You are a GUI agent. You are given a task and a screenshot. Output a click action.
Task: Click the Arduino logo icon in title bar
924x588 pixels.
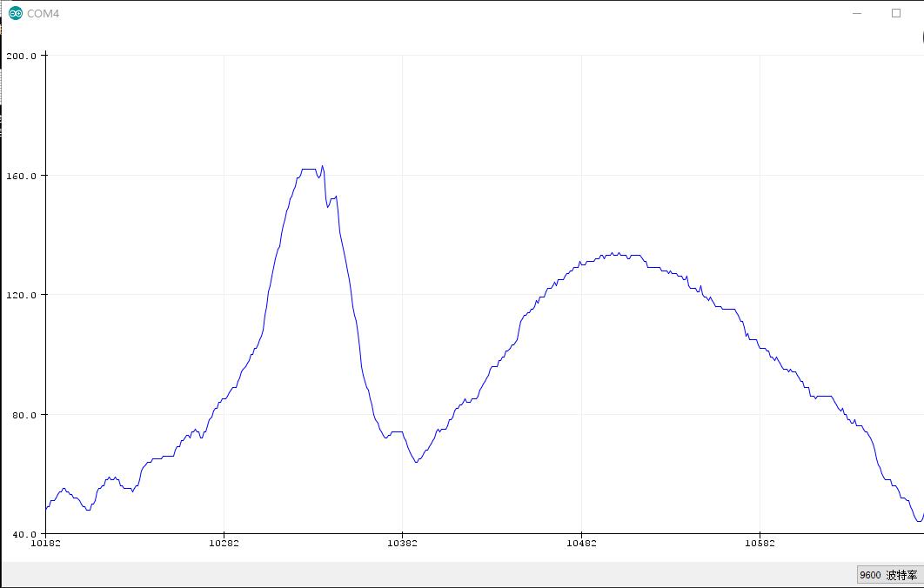16,13
